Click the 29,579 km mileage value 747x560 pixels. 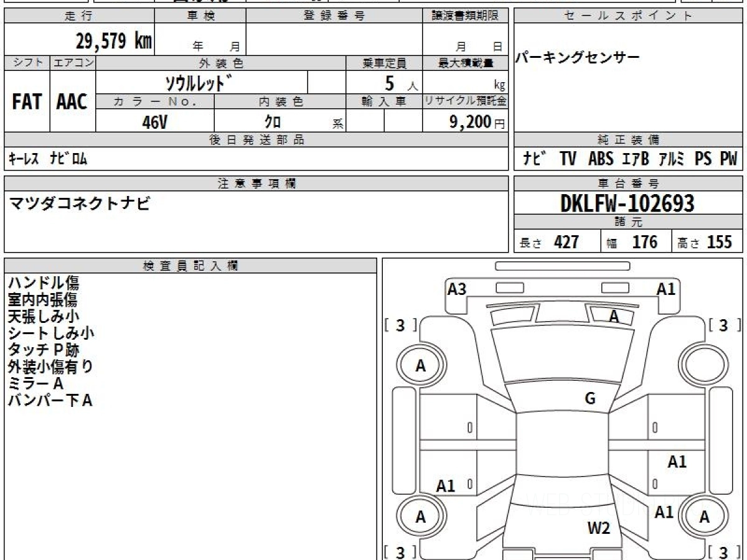pos(113,41)
